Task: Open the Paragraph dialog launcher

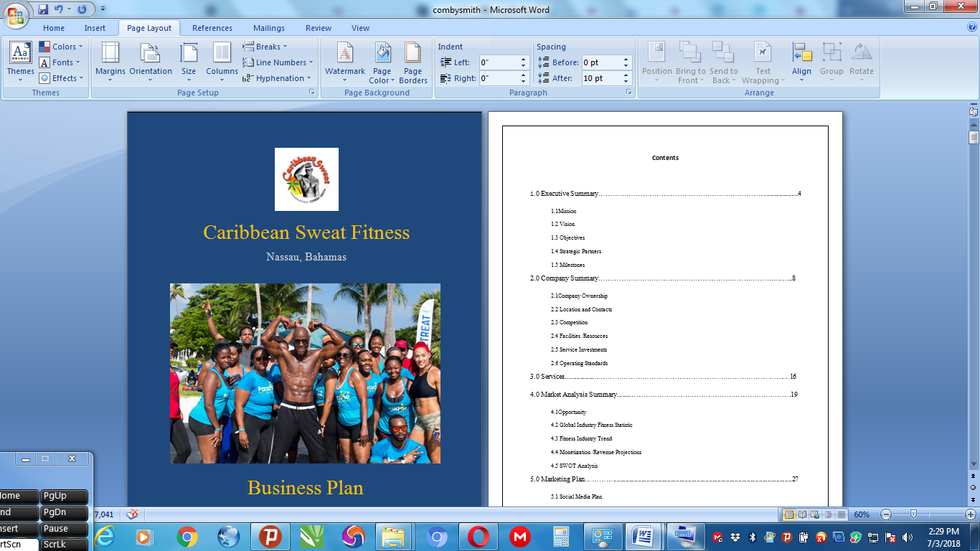Action: [628, 93]
